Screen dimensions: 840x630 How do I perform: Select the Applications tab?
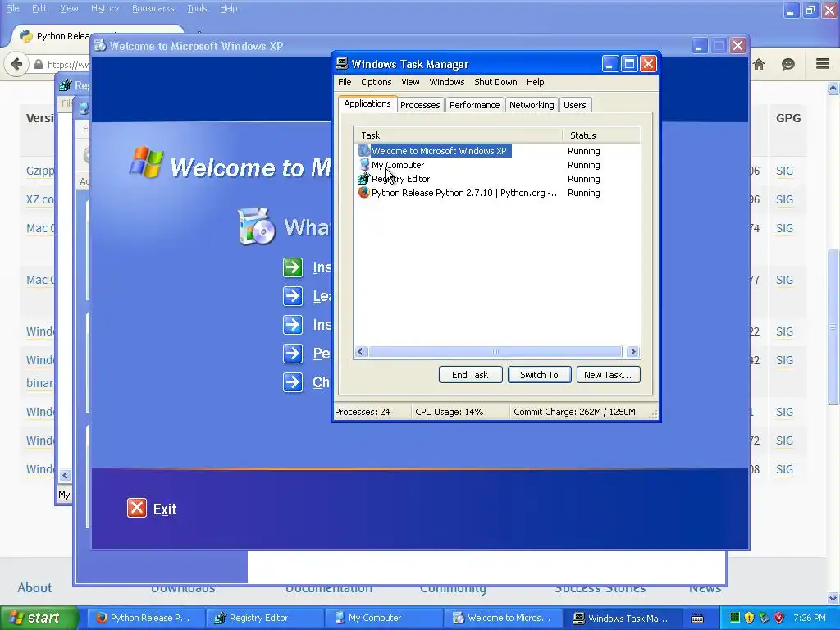[367, 104]
